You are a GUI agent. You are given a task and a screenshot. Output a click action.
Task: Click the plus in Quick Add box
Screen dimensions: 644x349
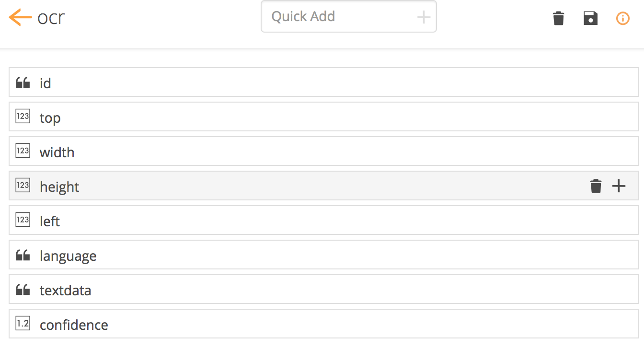point(424,18)
